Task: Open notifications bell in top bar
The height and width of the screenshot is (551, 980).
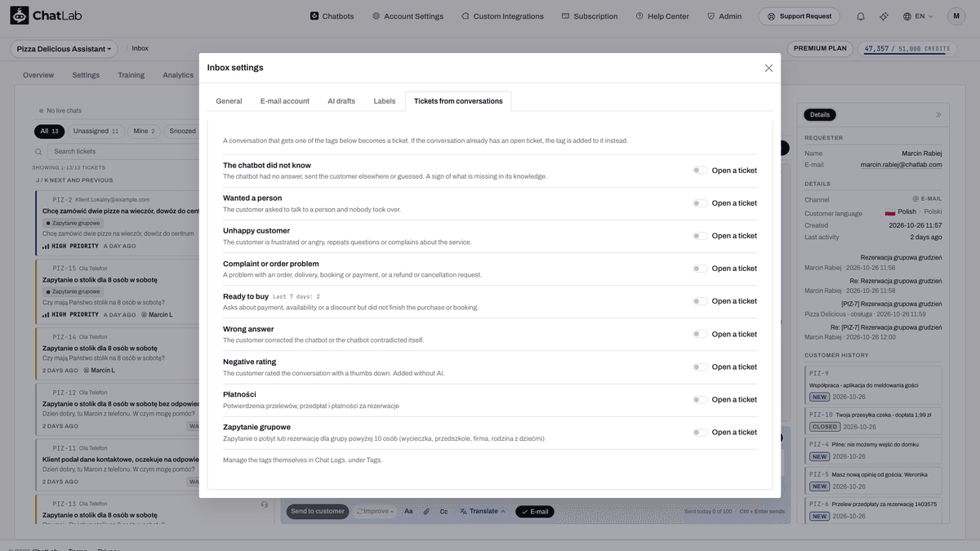Action: point(861,16)
